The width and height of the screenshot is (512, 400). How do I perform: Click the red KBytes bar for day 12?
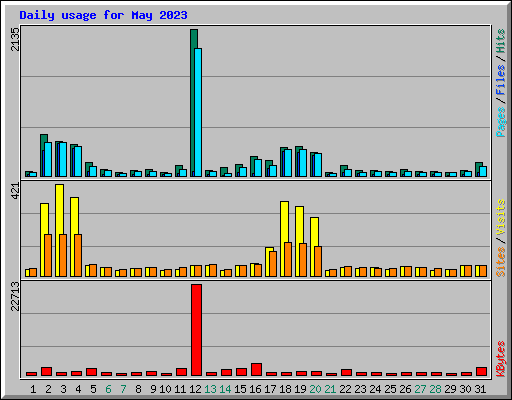196,330
